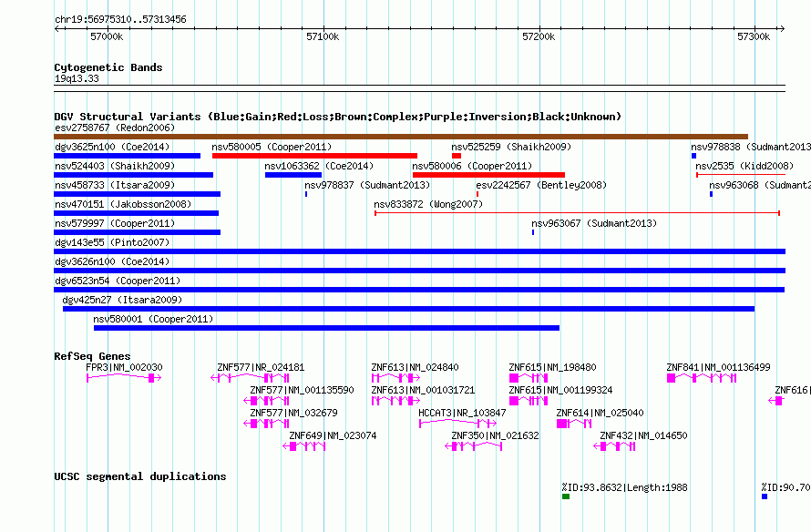The width and height of the screenshot is (811, 532).
Task: Open the ZNF649|NM_023074 gene label
Action: click(x=333, y=435)
